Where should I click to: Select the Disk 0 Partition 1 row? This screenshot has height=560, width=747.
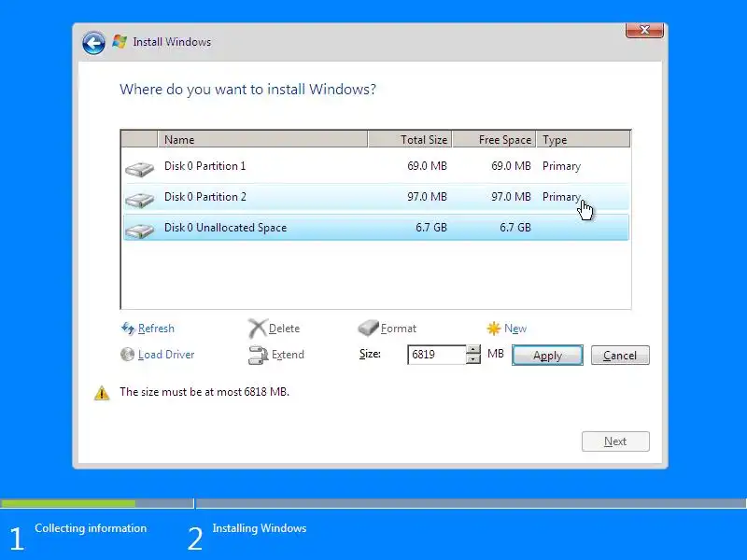(376, 166)
